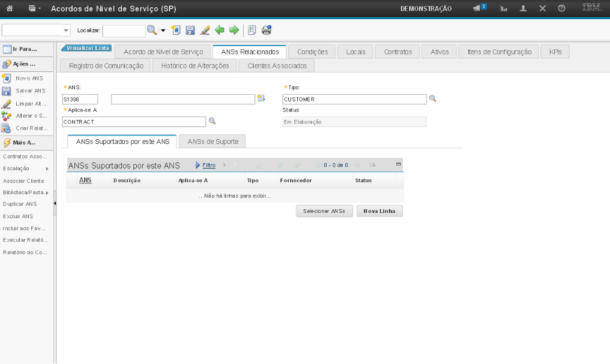Open the bulletin board megaphone icon
The height and width of the screenshot is (364, 610).
(479, 8)
